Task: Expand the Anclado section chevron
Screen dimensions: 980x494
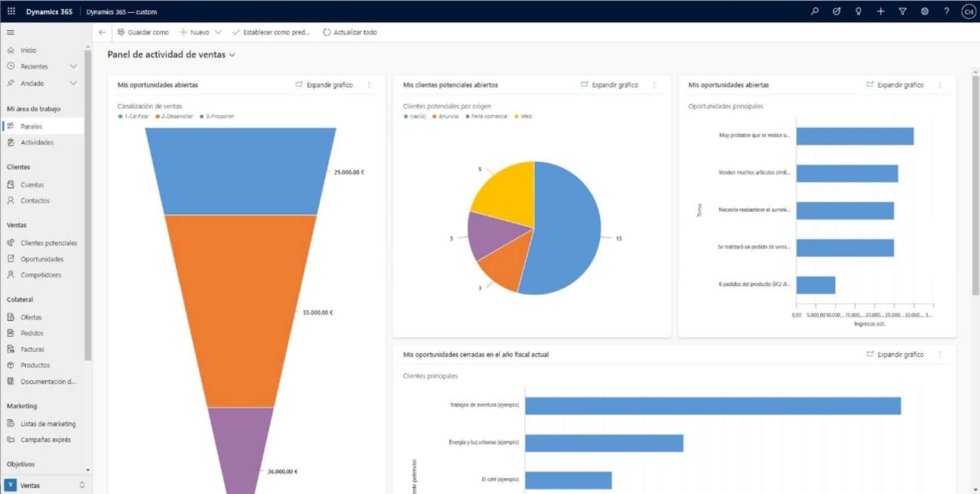Action: [73, 83]
